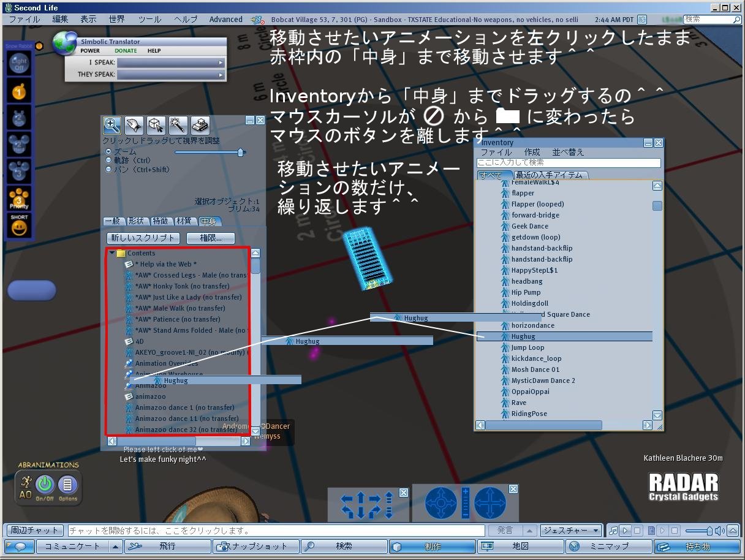The height and width of the screenshot is (560, 745).
Task: Open the ファイル menu in main menu bar
Action: [25, 20]
